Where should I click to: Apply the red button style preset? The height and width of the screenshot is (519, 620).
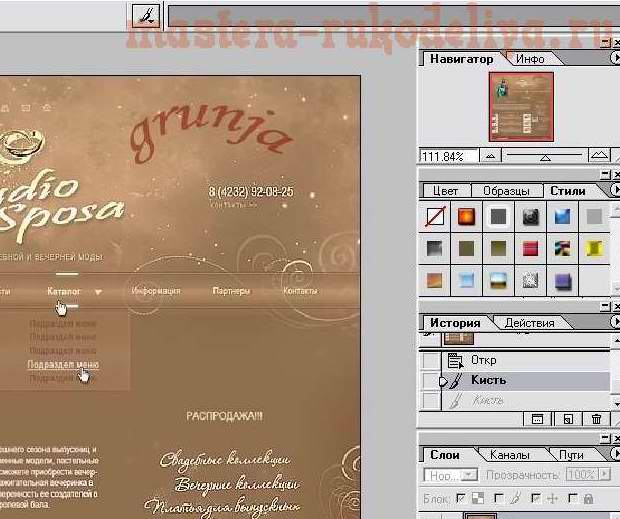[x=530, y=249]
